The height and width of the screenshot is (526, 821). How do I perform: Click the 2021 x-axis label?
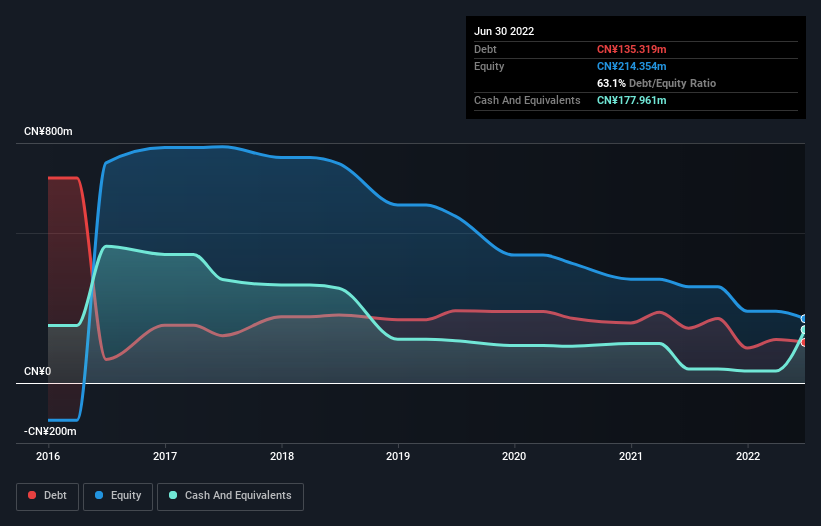tap(631, 456)
